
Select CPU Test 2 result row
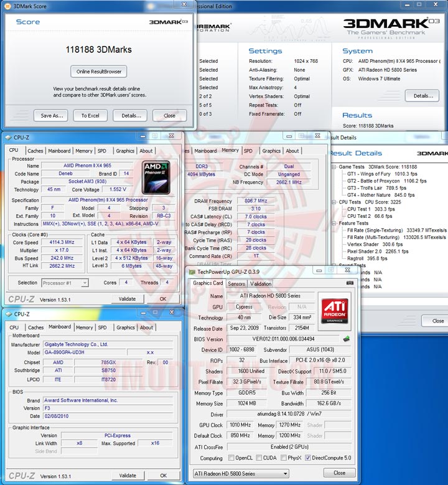[x=369, y=216]
